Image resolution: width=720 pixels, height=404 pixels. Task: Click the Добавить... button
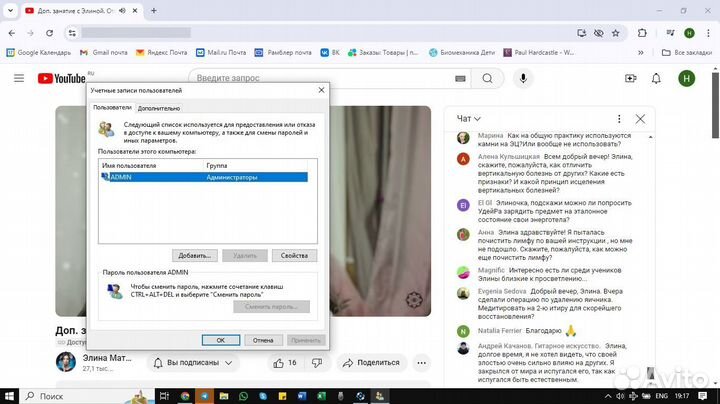[195, 256]
